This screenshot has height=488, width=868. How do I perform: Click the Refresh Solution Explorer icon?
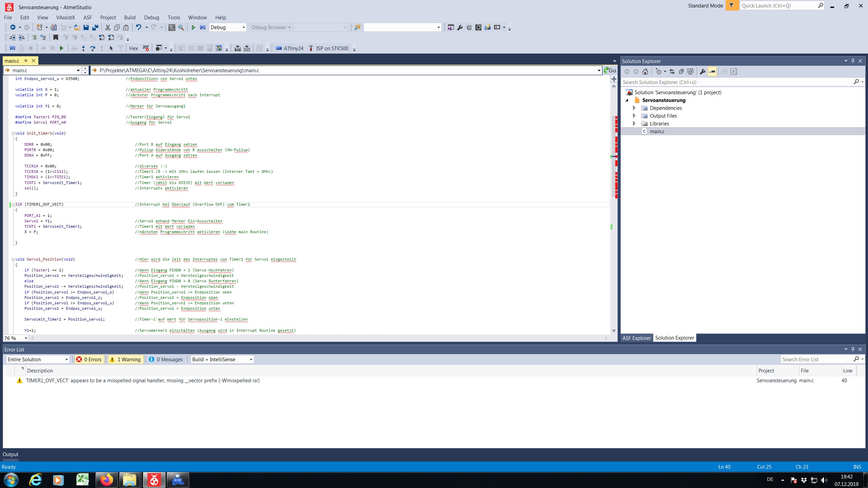point(672,72)
